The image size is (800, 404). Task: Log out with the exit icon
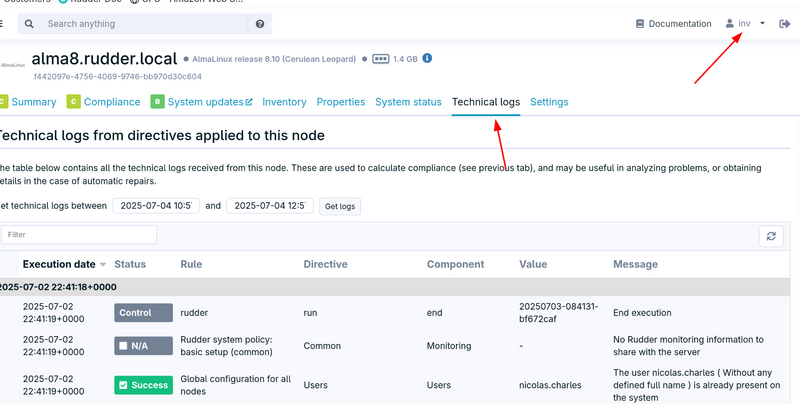click(x=785, y=23)
